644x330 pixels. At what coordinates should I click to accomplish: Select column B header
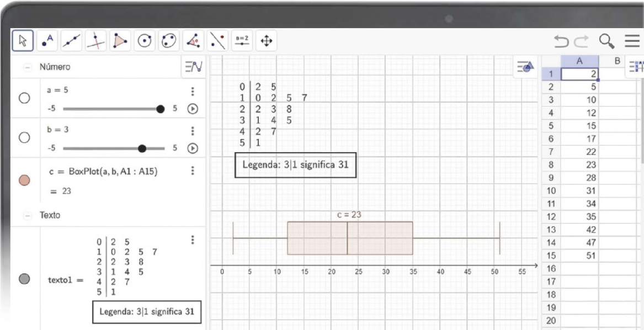(x=616, y=61)
